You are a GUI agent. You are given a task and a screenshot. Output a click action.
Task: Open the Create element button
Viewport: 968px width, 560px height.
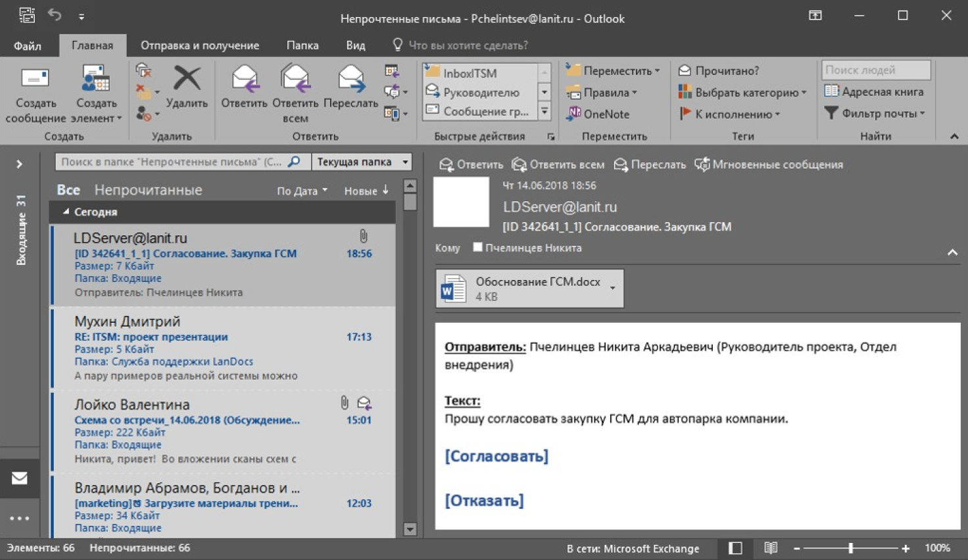tap(96, 94)
